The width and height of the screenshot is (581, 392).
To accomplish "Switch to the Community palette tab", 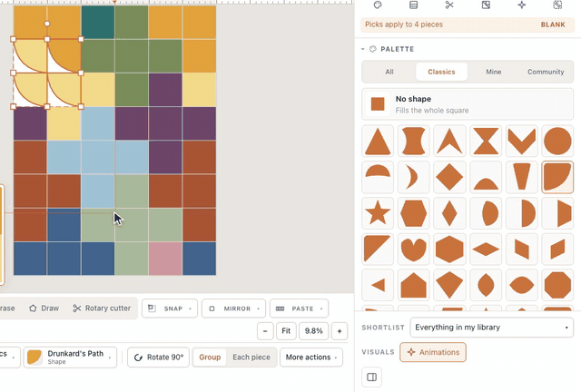I will pos(546,72).
